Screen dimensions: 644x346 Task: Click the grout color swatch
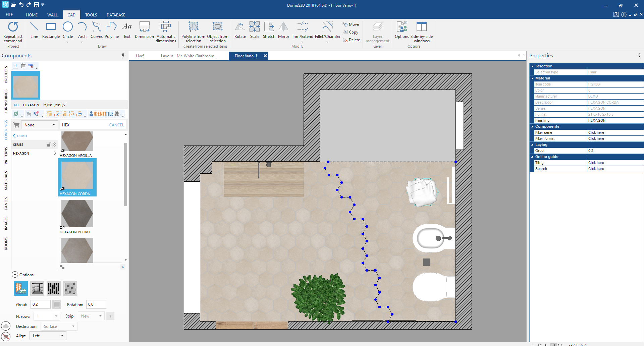click(x=57, y=304)
